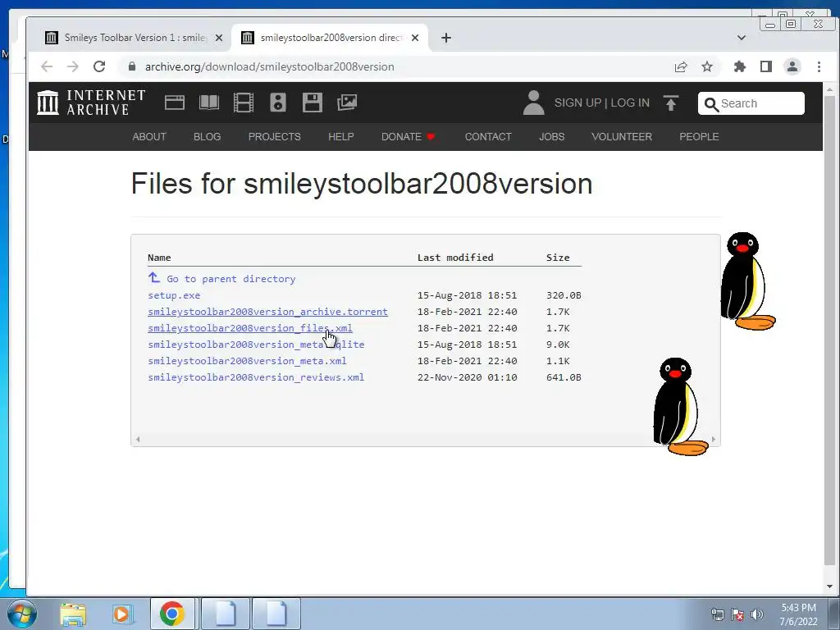Open smileystoolbar2008version_archive.torrent link

pos(268,312)
